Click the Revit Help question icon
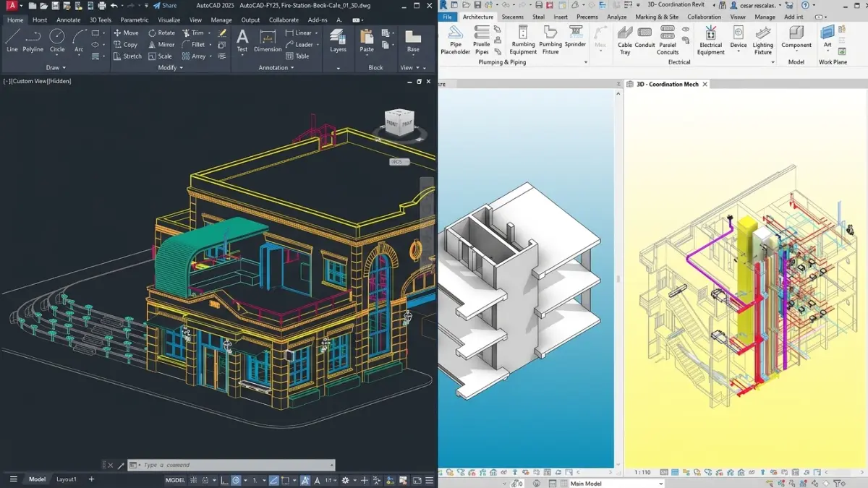868x488 pixels. (x=805, y=5)
